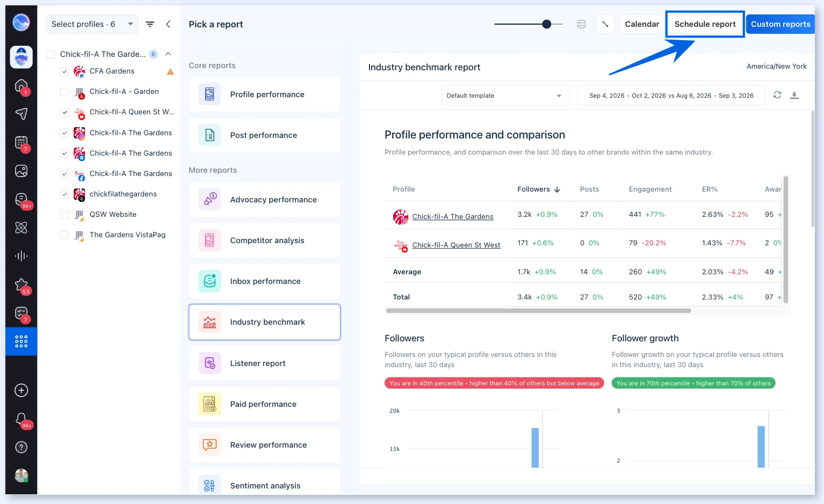824x504 pixels.
Task: Open the user avatar at sidebar bottom
Action: tap(21, 476)
